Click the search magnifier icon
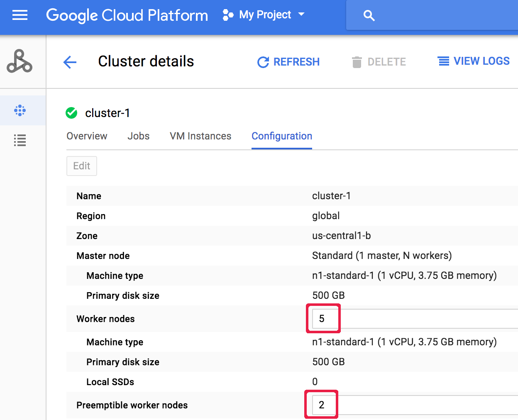Viewport: 518px width, 420px height. [x=369, y=16]
